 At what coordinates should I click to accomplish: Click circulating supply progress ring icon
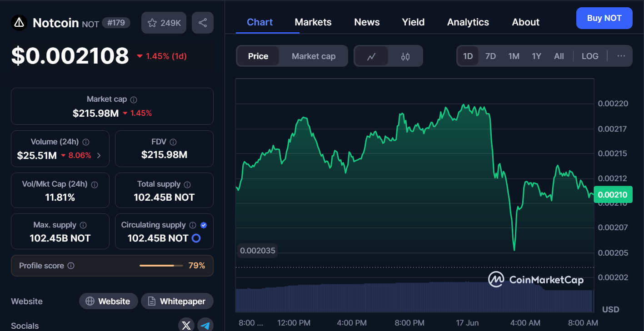(x=196, y=238)
